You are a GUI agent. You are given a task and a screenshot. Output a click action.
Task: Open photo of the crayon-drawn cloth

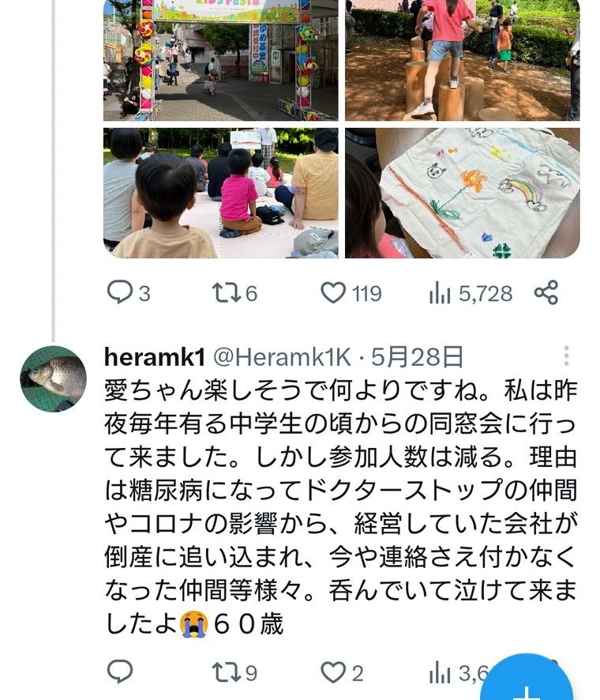tap(463, 193)
